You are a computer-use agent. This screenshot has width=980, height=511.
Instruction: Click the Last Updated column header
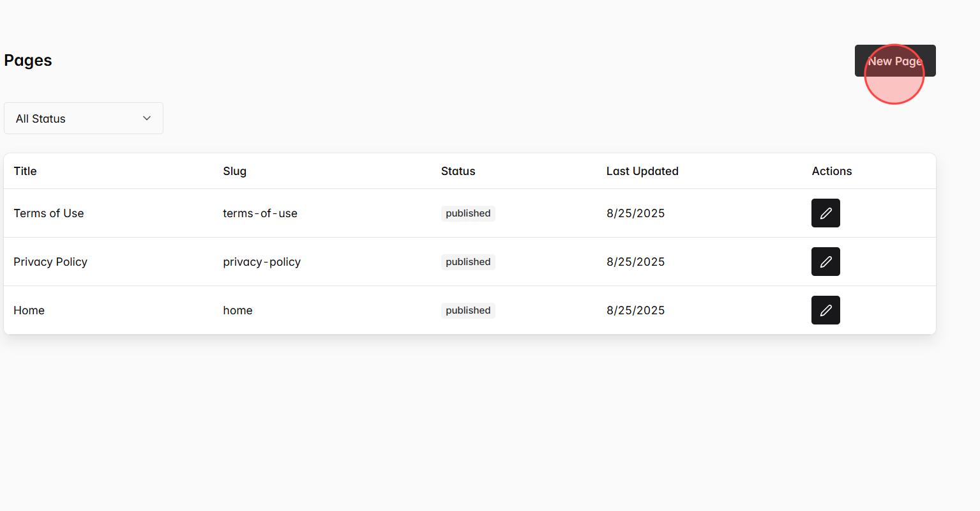642,171
